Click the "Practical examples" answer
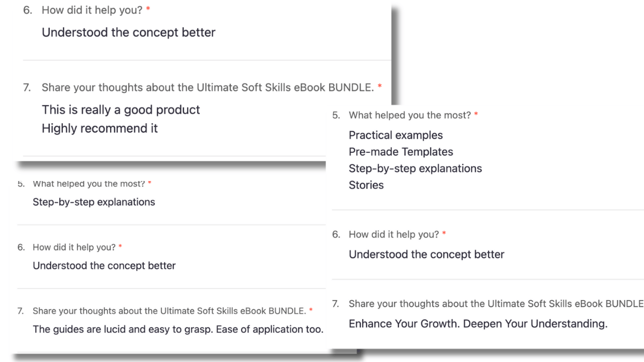 (395, 135)
